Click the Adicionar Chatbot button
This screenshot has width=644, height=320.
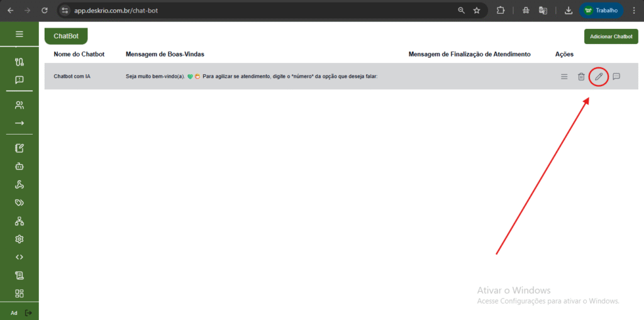pyautogui.click(x=611, y=36)
